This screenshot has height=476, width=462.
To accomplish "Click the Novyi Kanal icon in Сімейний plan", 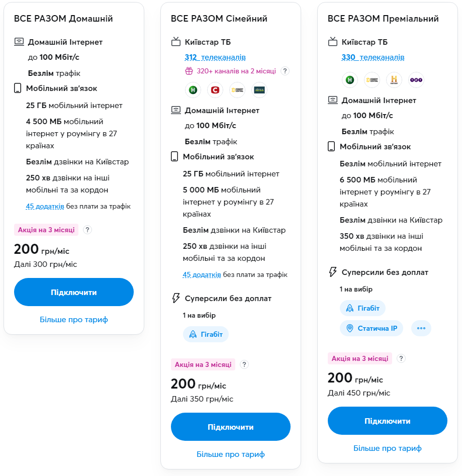I will click(x=193, y=90).
